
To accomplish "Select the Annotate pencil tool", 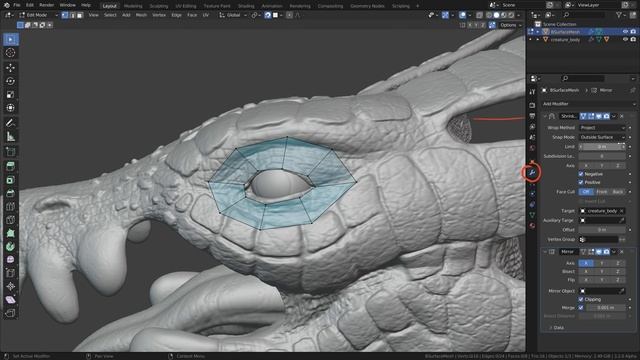I will [11, 123].
